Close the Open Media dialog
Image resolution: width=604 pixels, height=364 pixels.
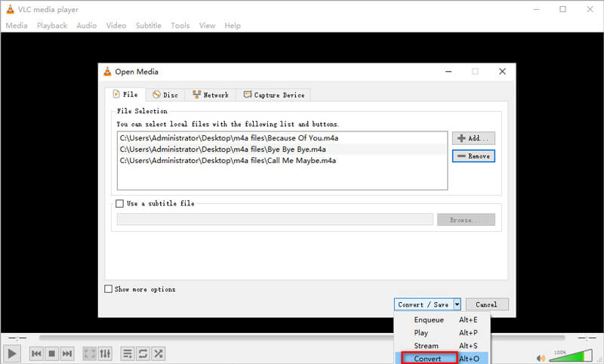(x=502, y=71)
